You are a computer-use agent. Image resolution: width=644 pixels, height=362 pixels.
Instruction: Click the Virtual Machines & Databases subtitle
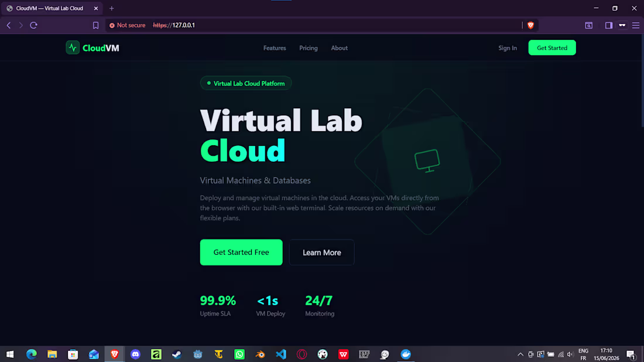(255, 180)
